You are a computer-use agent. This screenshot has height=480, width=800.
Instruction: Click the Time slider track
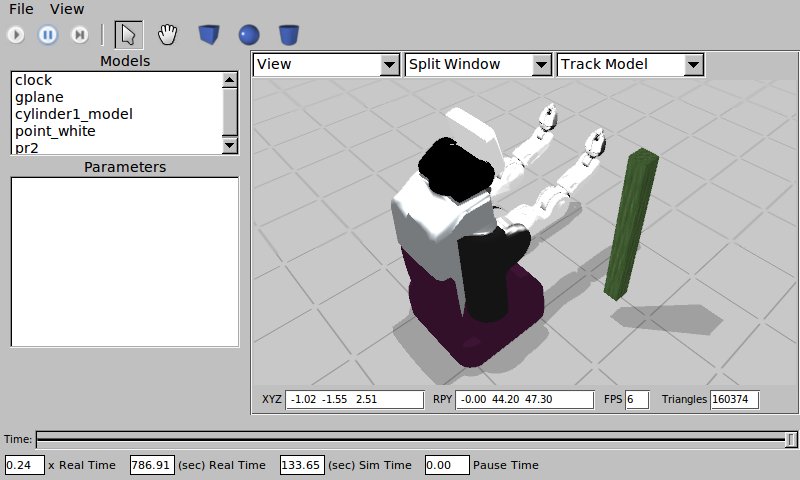click(x=410, y=439)
